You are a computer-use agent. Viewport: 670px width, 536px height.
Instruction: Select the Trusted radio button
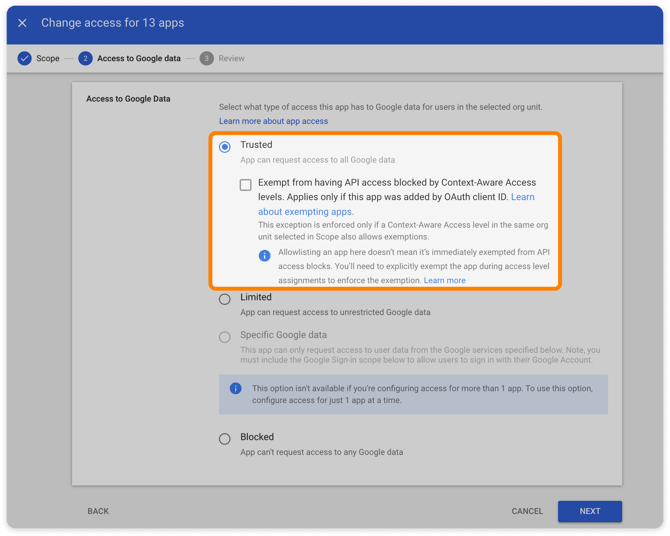pos(225,147)
